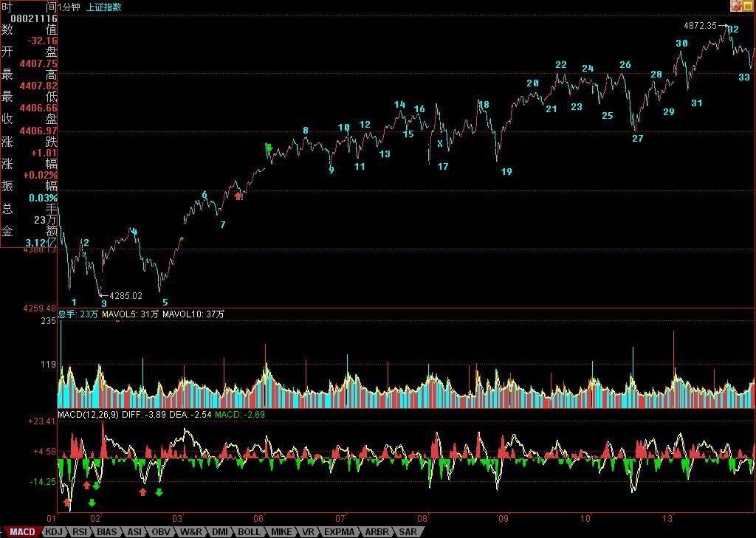Click the 4285.02 low price label
Image resolution: width=756 pixels, height=538 pixels.
coord(126,295)
